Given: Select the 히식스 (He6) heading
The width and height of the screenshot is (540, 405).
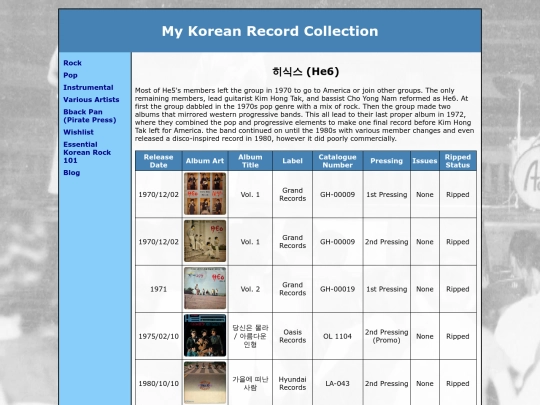Looking at the screenshot, I should tap(306, 71).
